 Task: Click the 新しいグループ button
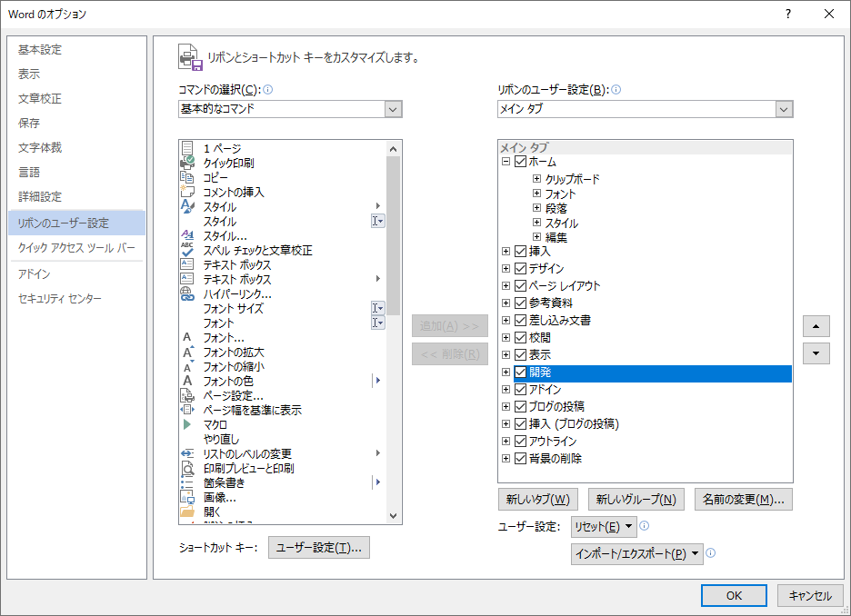pos(636,500)
